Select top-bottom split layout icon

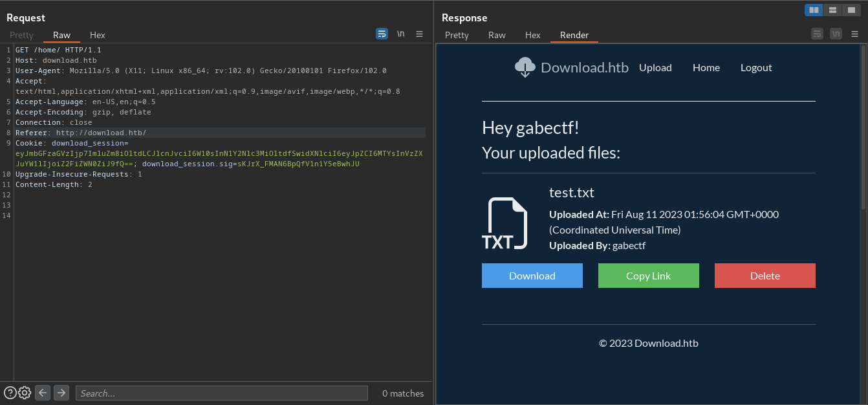(x=832, y=10)
